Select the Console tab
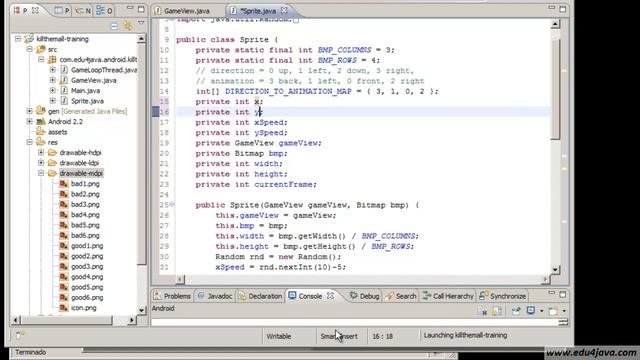 tap(310, 296)
